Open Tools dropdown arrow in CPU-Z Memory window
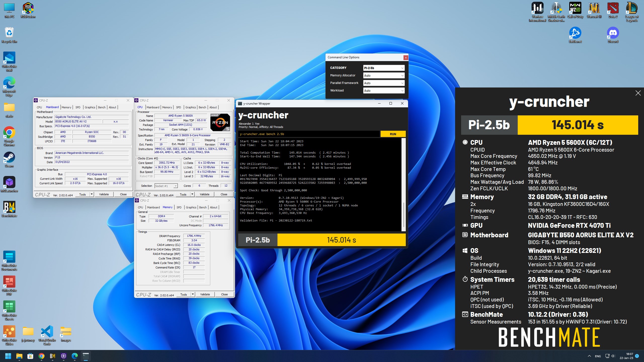 coord(193,294)
